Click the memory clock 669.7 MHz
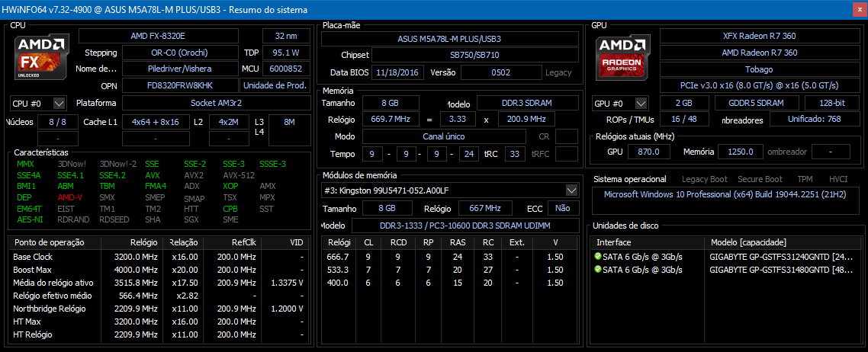 [x=391, y=120]
